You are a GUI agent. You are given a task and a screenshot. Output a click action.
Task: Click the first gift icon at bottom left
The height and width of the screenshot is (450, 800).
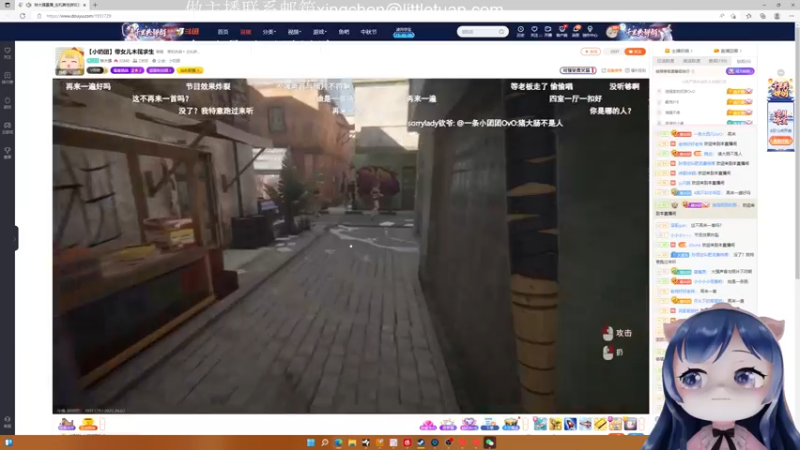point(66,424)
